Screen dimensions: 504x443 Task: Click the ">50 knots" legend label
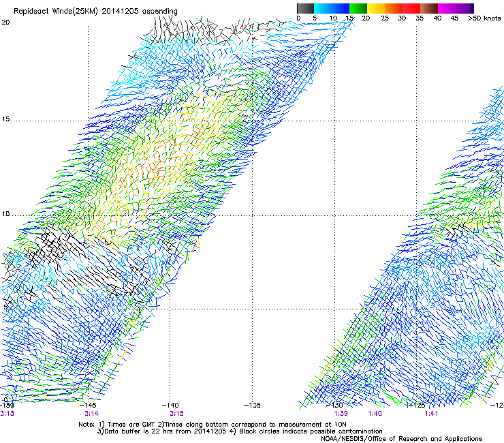[x=484, y=18]
